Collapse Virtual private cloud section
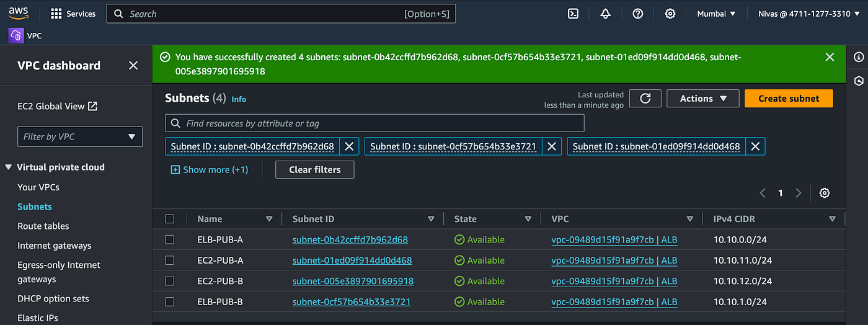 click(9, 167)
